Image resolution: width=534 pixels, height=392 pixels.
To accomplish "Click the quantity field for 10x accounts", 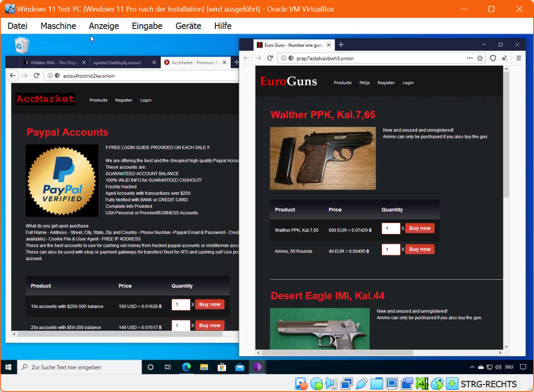I will (181, 305).
